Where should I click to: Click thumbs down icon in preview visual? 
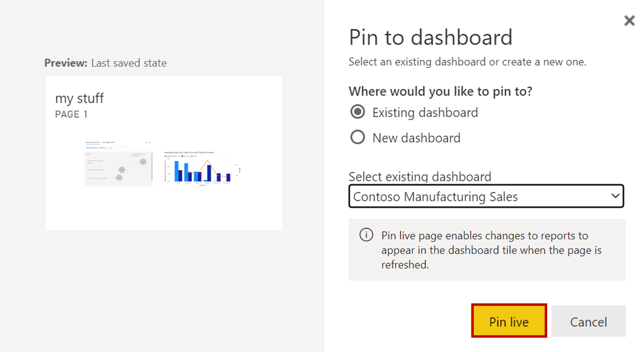pos(150,142)
